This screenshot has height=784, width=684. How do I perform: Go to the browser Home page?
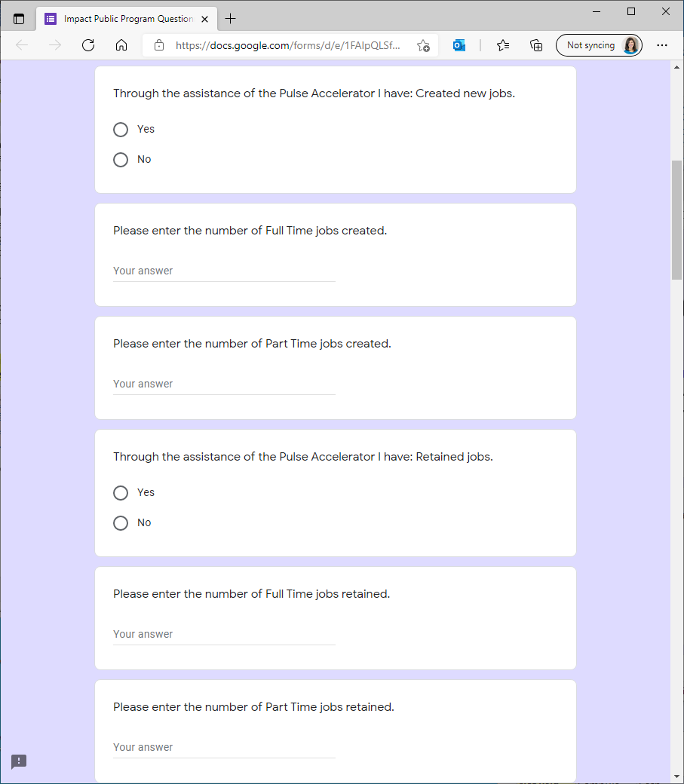(121, 45)
